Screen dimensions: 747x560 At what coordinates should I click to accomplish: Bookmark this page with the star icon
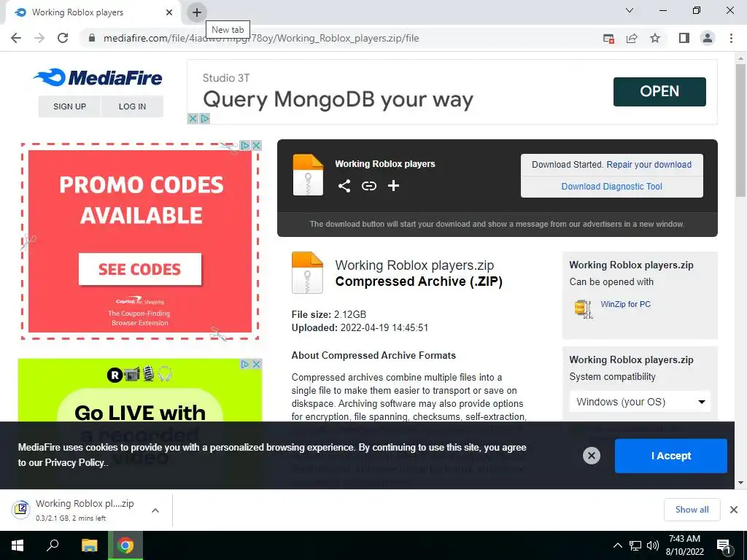(x=655, y=38)
